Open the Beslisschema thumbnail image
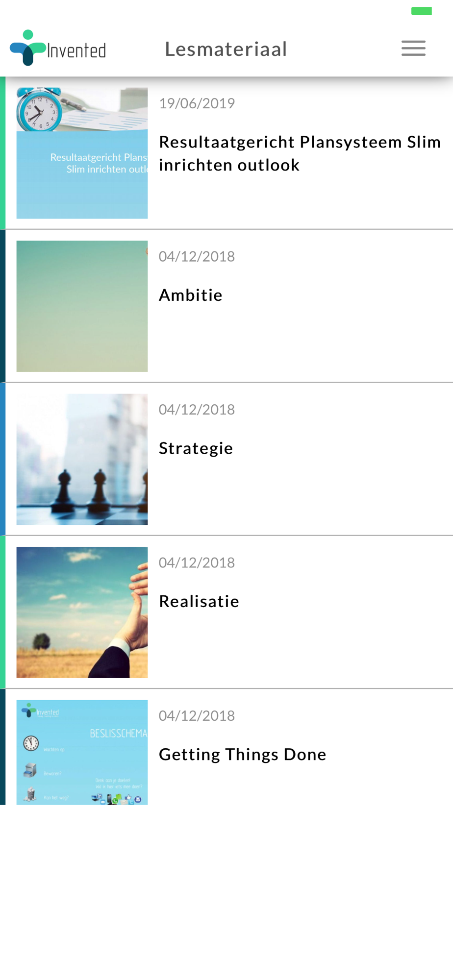The height and width of the screenshot is (980, 453). 82,752
